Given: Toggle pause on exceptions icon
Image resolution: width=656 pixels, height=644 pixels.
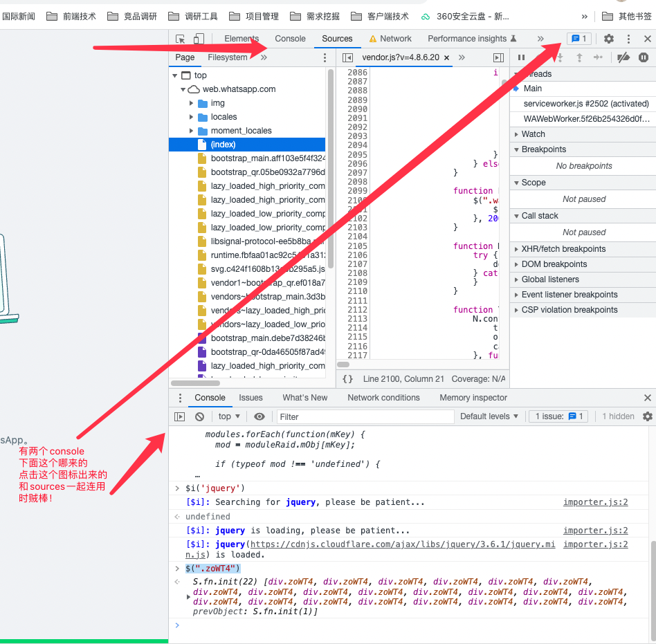Looking at the screenshot, I should coord(644,57).
